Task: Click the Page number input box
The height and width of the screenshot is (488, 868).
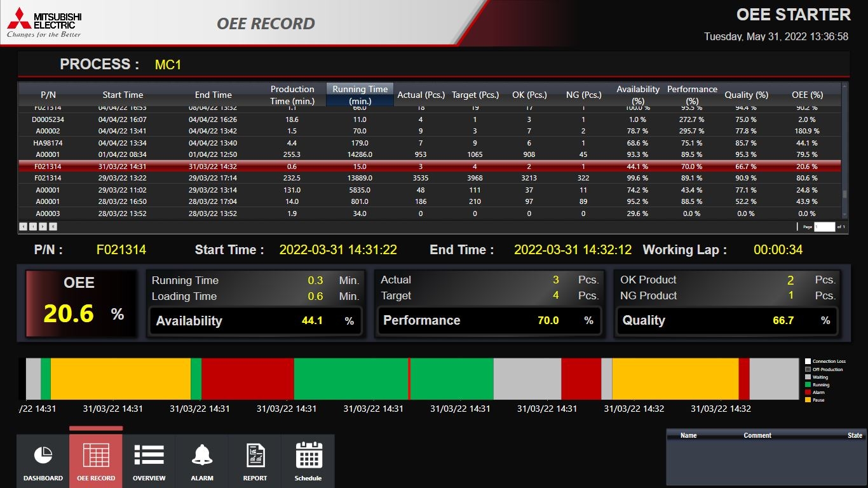Action: pos(825,226)
